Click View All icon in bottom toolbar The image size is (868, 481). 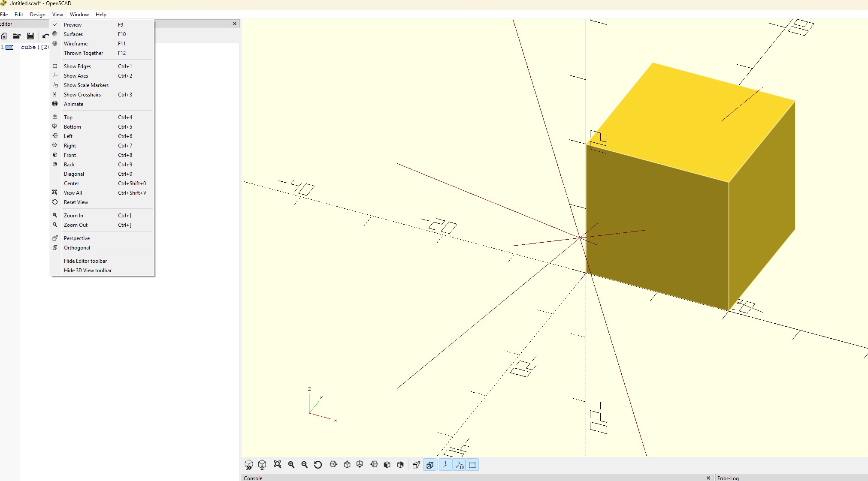[x=278, y=465]
